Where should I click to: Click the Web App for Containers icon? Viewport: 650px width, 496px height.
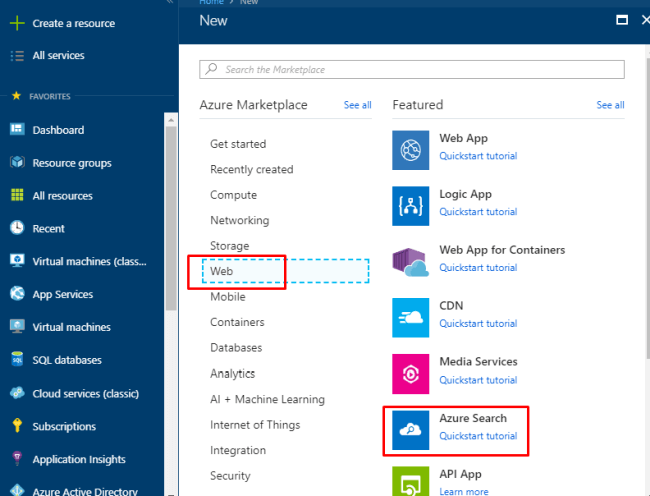[x=410, y=262]
